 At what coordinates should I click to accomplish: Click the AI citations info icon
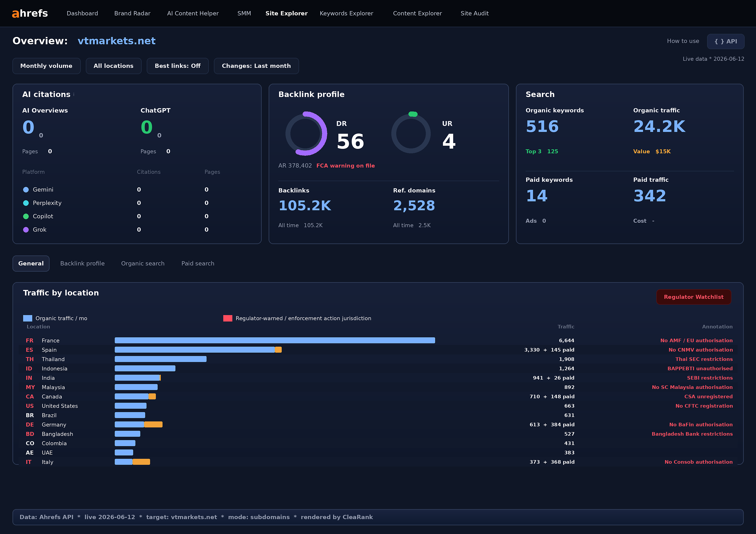[x=74, y=95]
